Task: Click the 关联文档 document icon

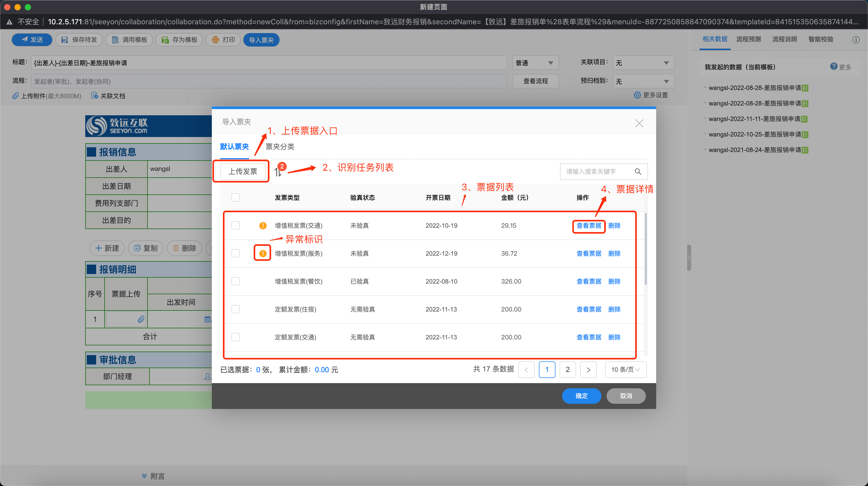Action: pos(94,96)
